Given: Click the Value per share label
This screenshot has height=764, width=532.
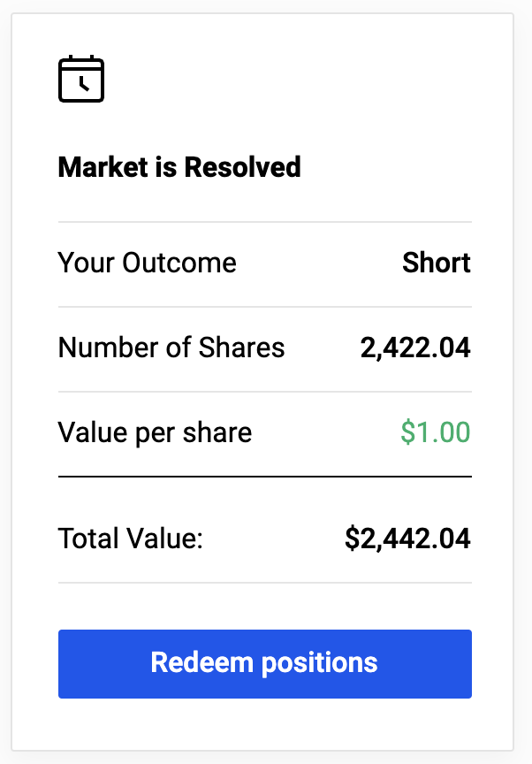Looking at the screenshot, I should click(x=155, y=432).
